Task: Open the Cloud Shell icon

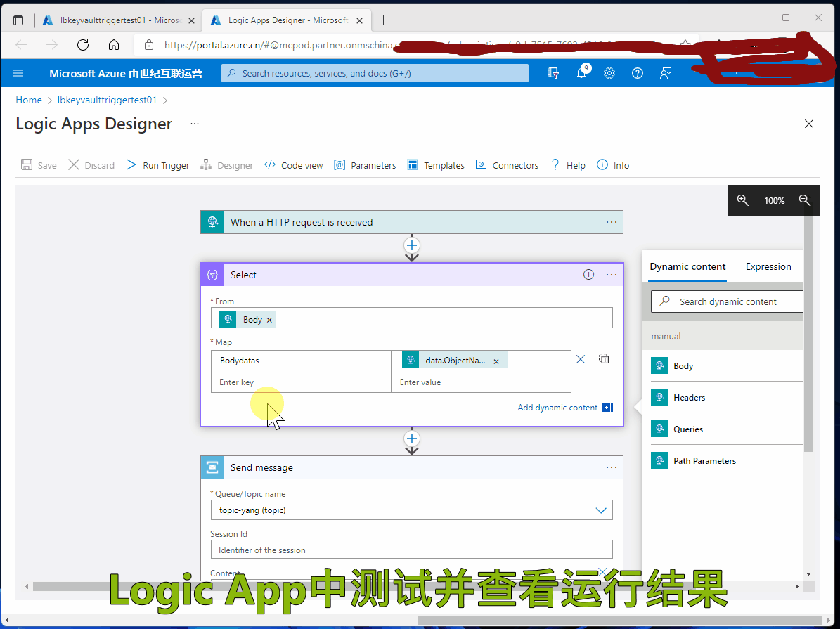Action: coord(553,73)
